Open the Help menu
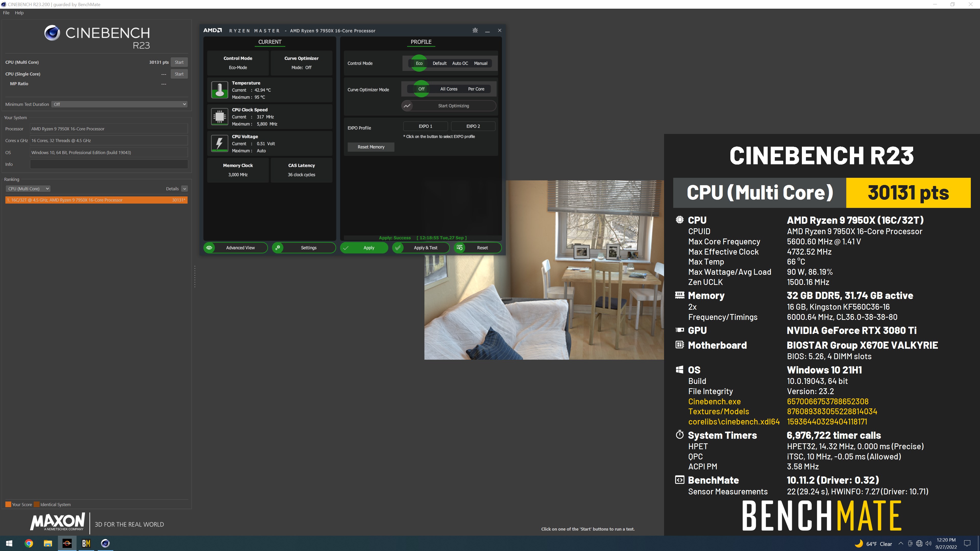 [x=19, y=12]
